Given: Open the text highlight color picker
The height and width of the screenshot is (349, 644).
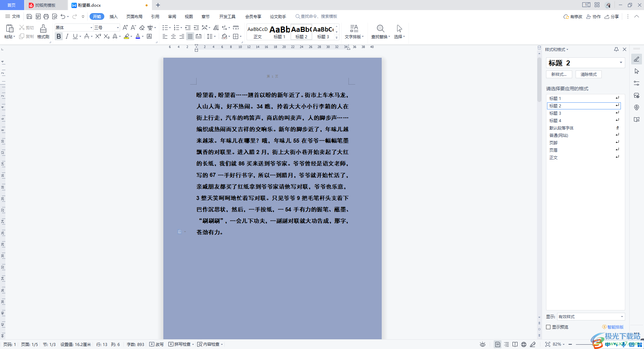Looking at the screenshot, I should pos(131,36).
